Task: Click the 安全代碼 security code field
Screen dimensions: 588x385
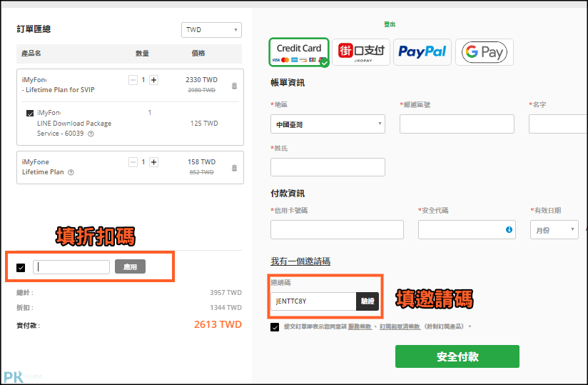Action: [467, 230]
